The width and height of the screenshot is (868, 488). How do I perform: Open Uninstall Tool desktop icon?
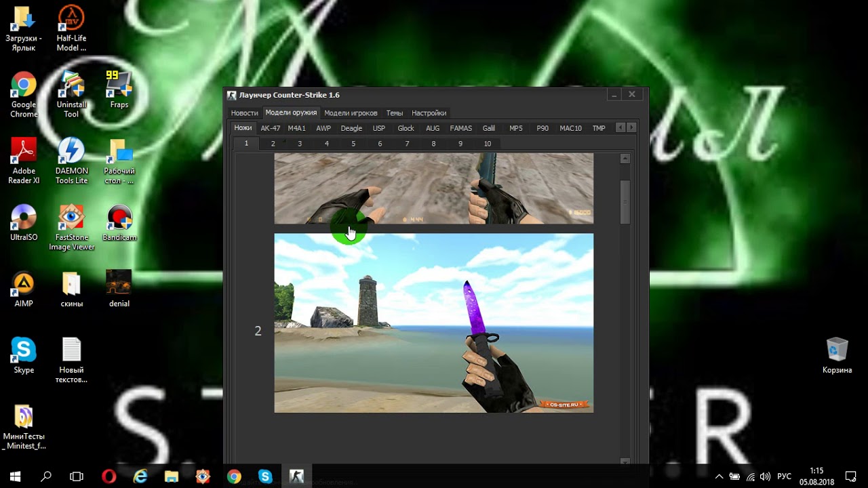[71, 95]
